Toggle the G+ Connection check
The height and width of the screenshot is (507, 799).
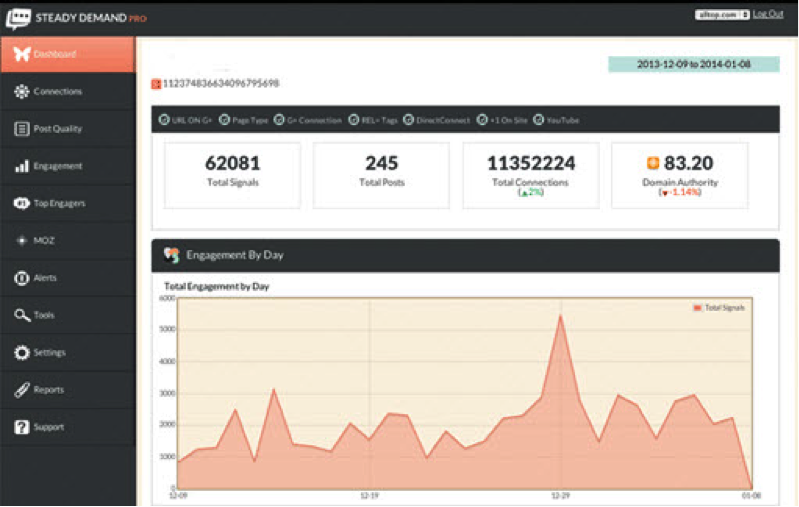click(279, 120)
